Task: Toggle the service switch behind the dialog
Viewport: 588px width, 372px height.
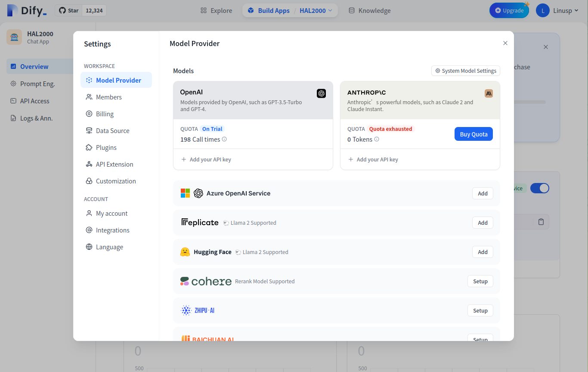Action: [539, 188]
